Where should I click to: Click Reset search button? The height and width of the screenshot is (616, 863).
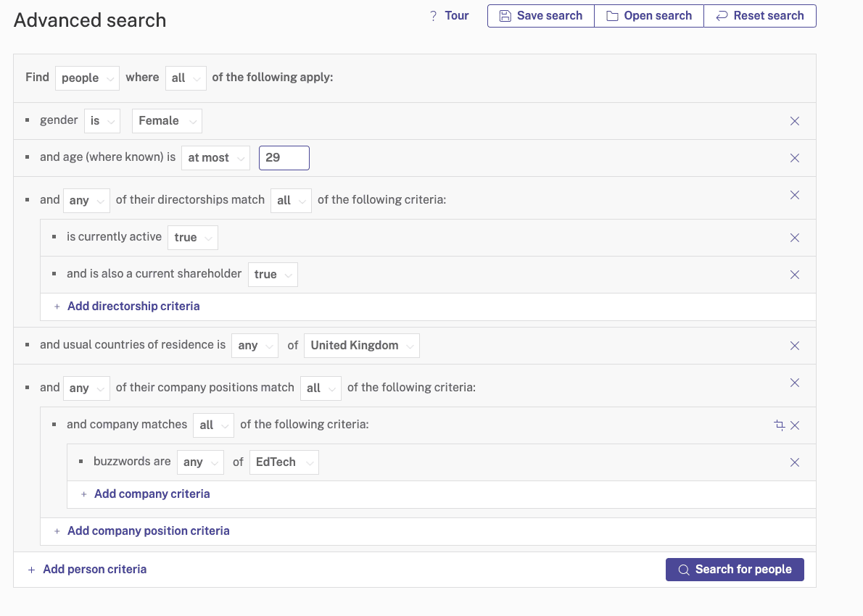pos(759,16)
